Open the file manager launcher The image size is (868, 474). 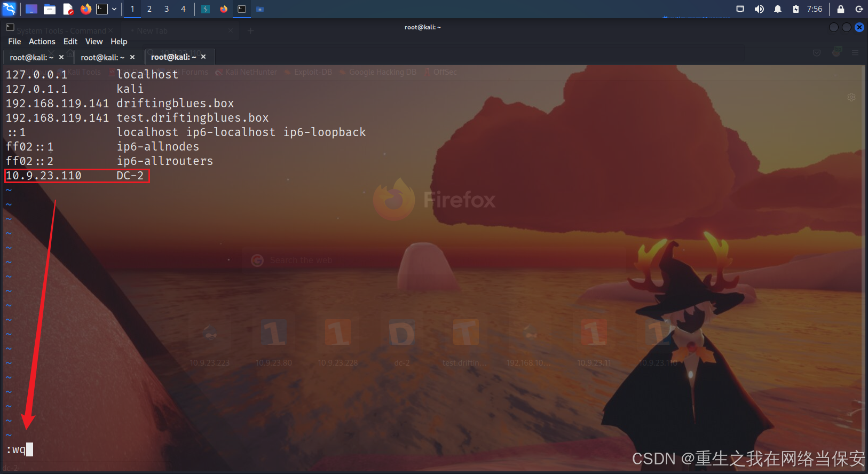pos(50,9)
